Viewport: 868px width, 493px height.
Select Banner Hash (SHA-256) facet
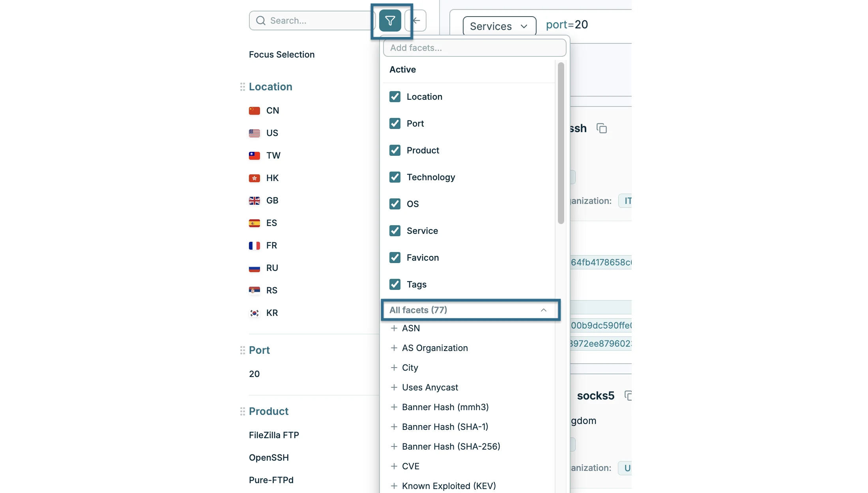click(x=451, y=446)
